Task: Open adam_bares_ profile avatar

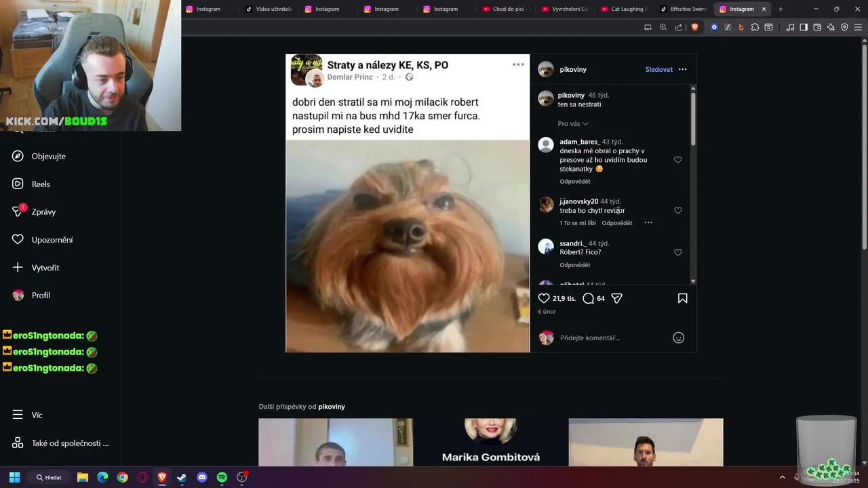Action: [x=546, y=144]
